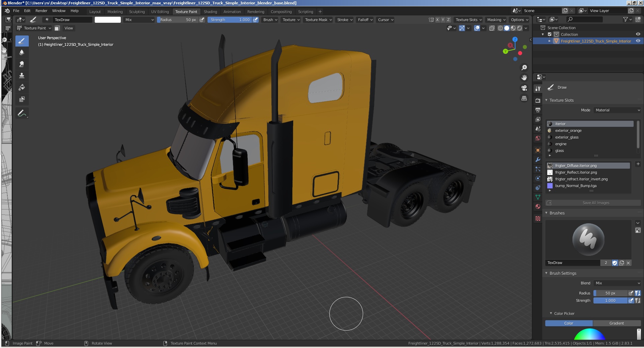Select the Smear tool
Image resolution: width=644 pixels, height=348 pixels.
coord(22,64)
